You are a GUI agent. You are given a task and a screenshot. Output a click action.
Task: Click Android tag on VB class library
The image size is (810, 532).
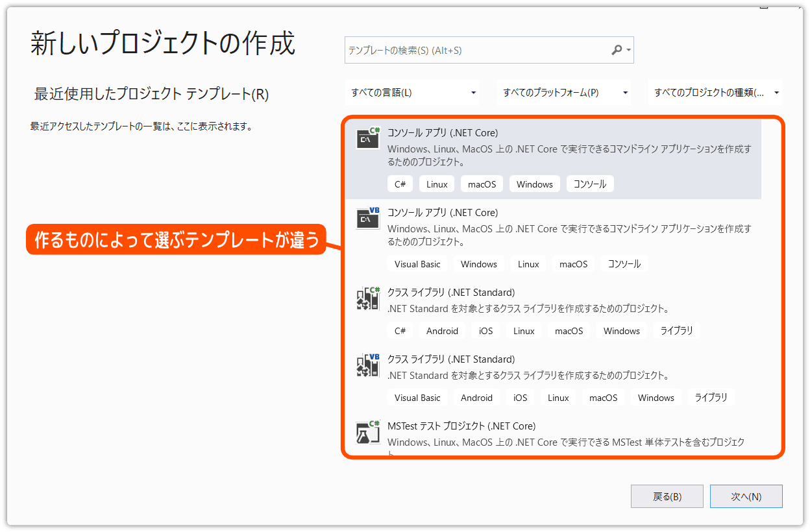pos(476,398)
